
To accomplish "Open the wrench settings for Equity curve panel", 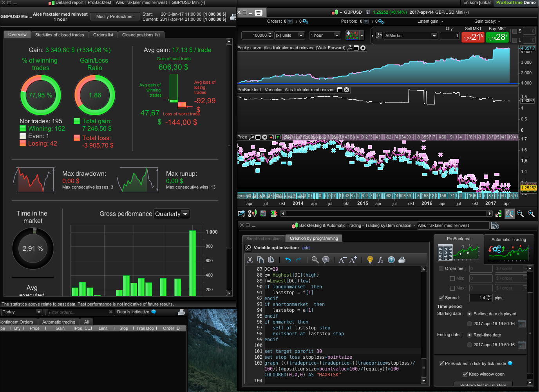I will tap(350, 48).
